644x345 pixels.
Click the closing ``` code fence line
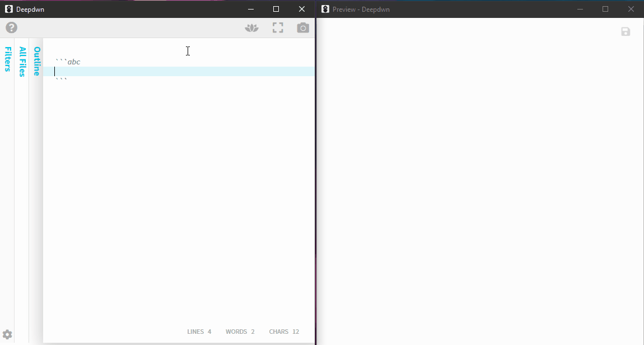pos(61,80)
